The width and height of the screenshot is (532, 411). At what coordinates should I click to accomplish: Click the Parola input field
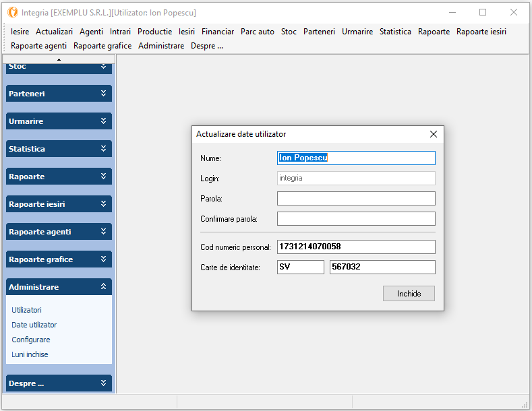356,199
